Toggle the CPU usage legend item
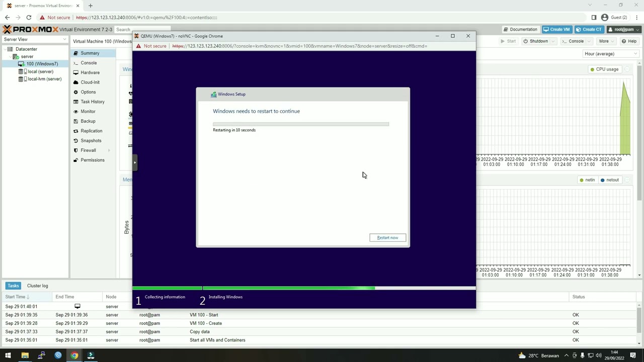644x362 pixels. [x=604, y=69]
